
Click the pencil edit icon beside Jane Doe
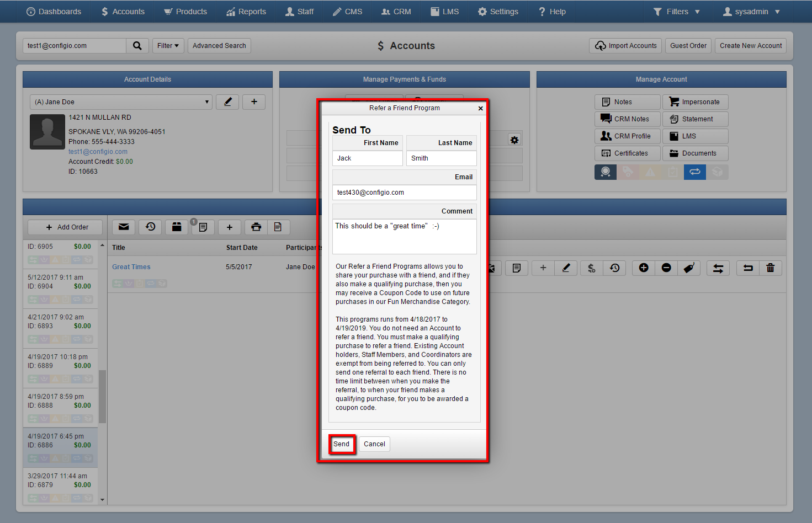tap(227, 102)
